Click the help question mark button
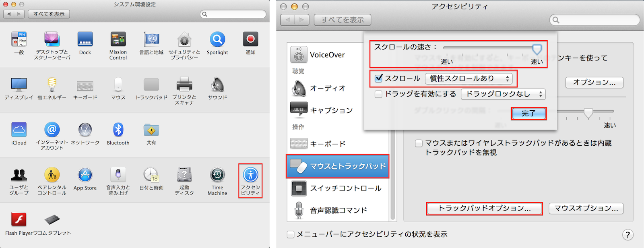Image resolution: width=644 pixels, height=248 pixels. [x=627, y=235]
